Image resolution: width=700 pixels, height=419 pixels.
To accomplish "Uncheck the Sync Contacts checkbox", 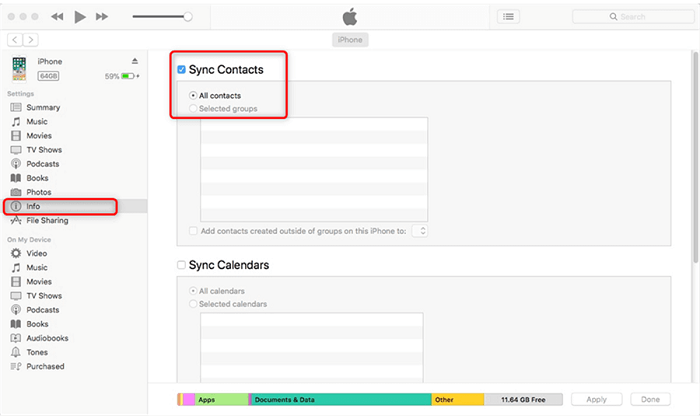I will pyautogui.click(x=181, y=70).
